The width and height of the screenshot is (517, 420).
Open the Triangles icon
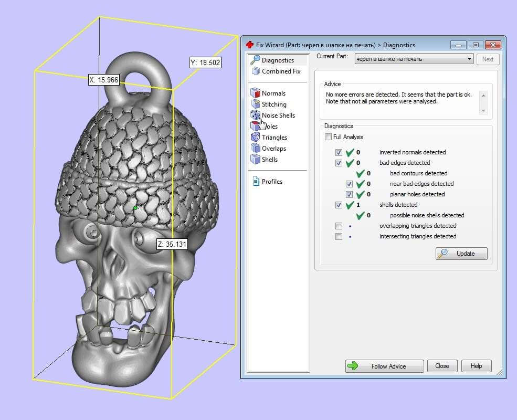tap(256, 137)
